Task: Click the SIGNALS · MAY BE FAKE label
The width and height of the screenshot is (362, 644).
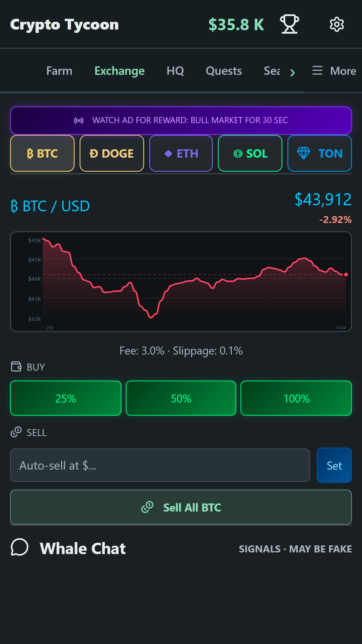Action: [295, 549]
